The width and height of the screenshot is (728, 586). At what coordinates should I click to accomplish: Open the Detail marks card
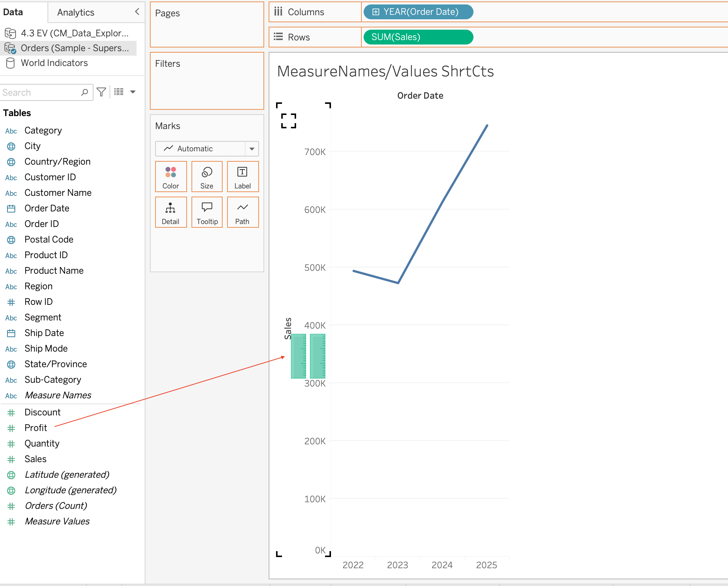tap(171, 212)
